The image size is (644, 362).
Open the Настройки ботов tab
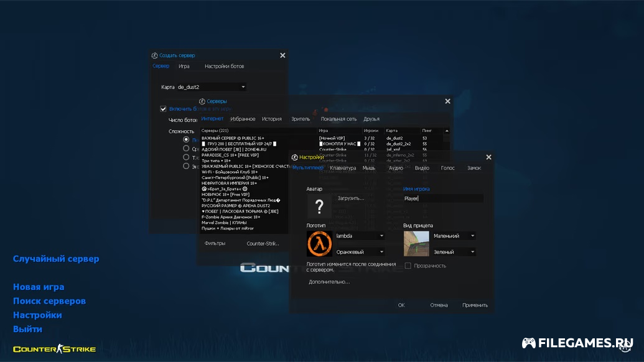(224, 67)
